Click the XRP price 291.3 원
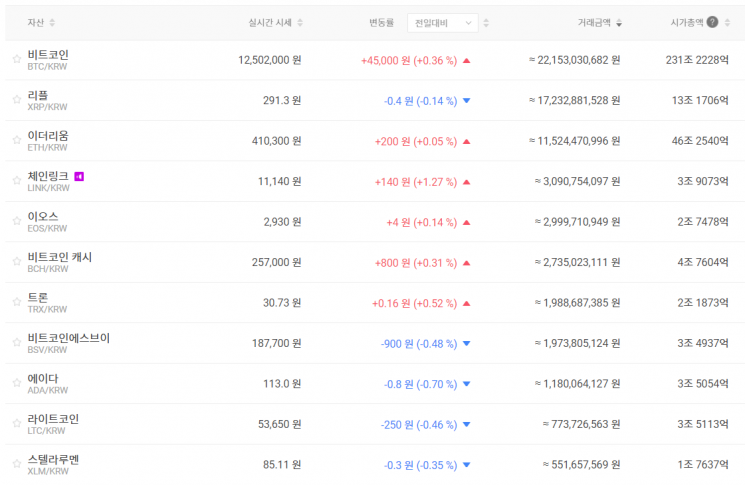The image size is (745, 485). point(282,100)
